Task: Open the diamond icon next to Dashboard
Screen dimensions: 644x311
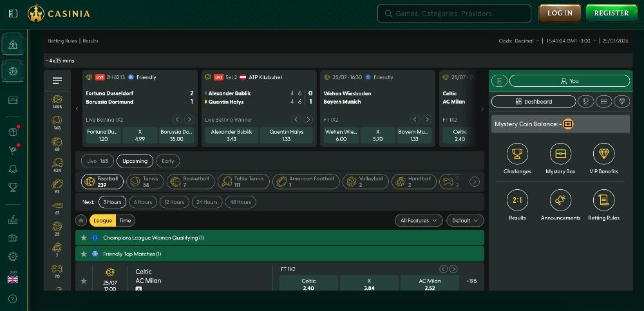Action: [x=621, y=102]
